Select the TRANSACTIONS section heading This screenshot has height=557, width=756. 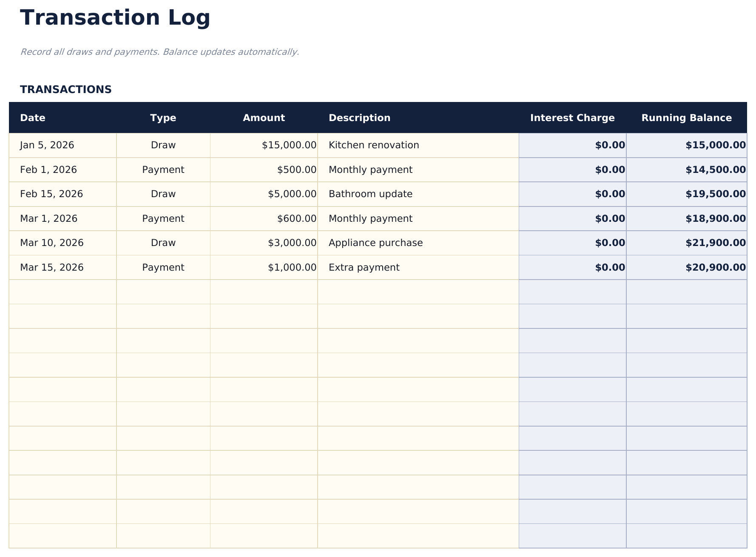tap(66, 90)
